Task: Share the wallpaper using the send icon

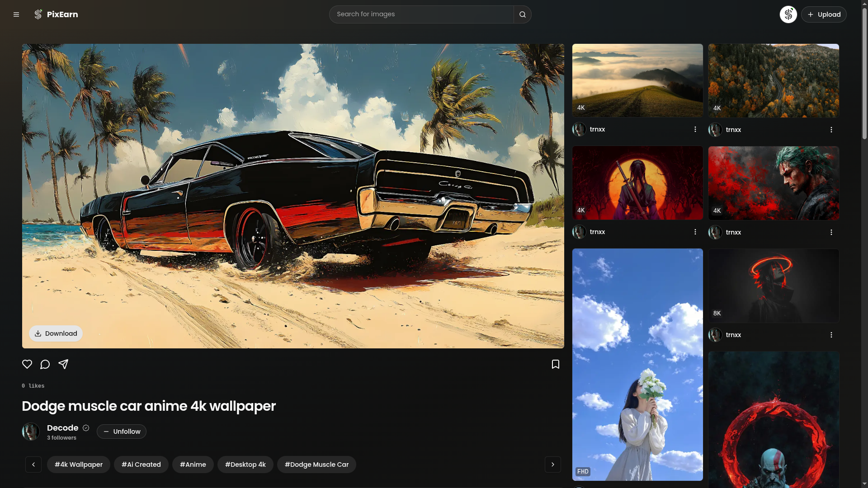Action: coord(63,364)
